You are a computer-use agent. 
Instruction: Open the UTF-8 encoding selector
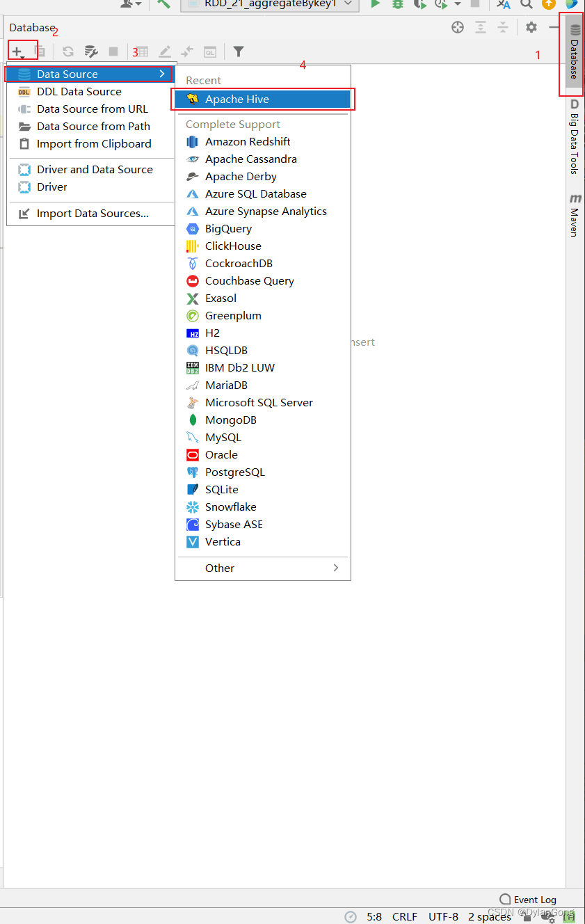[x=443, y=916]
